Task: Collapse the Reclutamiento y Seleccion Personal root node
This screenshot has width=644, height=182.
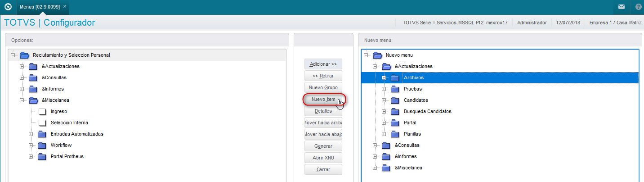Action: pyautogui.click(x=13, y=55)
